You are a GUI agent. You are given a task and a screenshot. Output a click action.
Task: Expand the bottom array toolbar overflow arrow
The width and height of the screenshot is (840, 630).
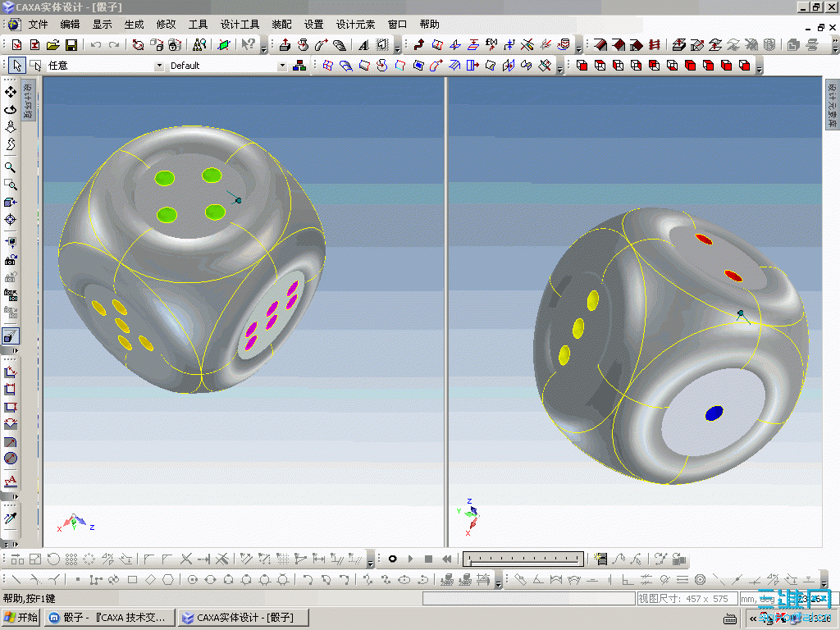(370, 563)
